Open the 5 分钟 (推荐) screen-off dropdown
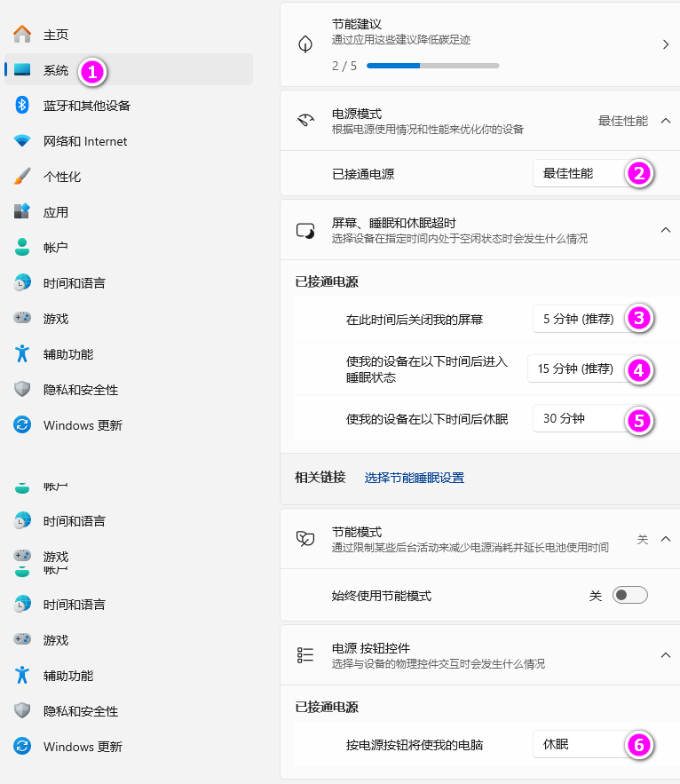This screenshot has height=784, width=680. coord(592,319)
